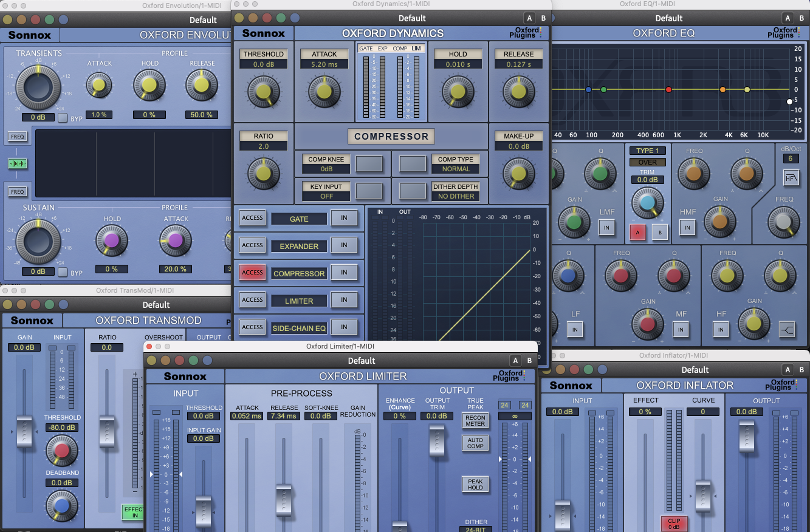Click the shelf curve icon beside HF gain
Screen dimensions: 810x532
click(x=787, y=329)
